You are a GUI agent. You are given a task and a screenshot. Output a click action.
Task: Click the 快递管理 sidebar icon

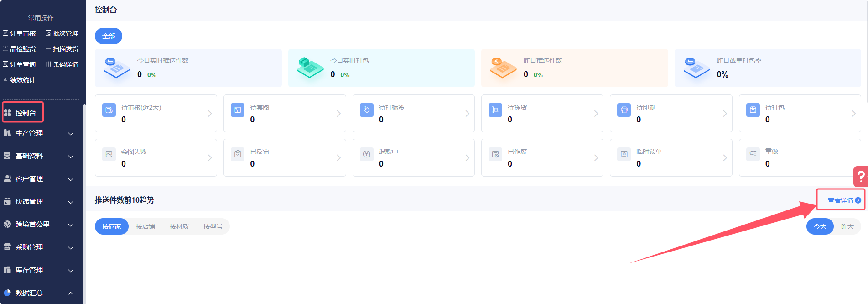(7, 201)
